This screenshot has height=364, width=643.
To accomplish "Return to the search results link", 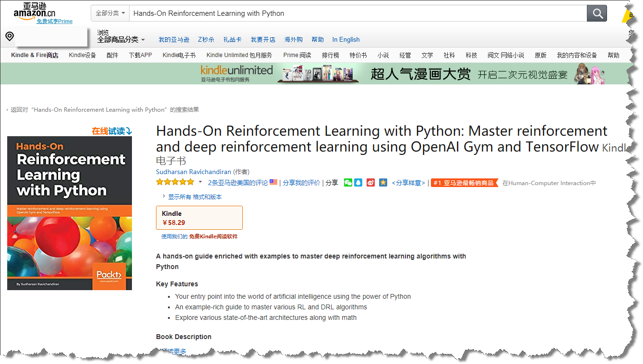I will coord(103,110).
